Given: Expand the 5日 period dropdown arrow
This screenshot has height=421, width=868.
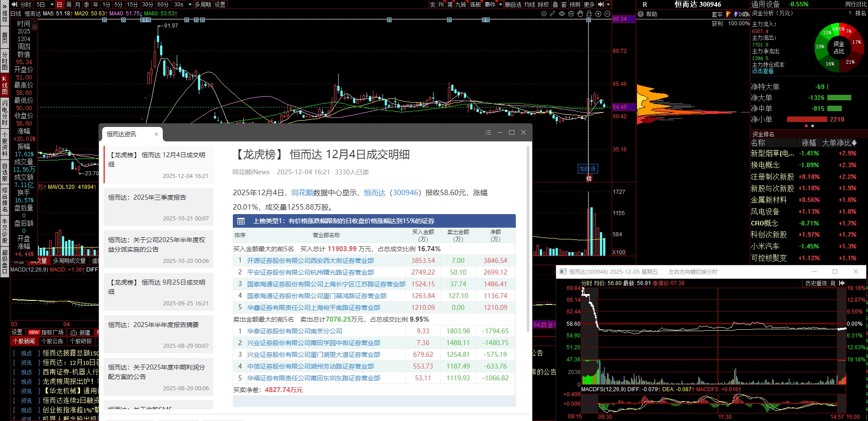Looking at the screenshot, I should click(52, 5).
